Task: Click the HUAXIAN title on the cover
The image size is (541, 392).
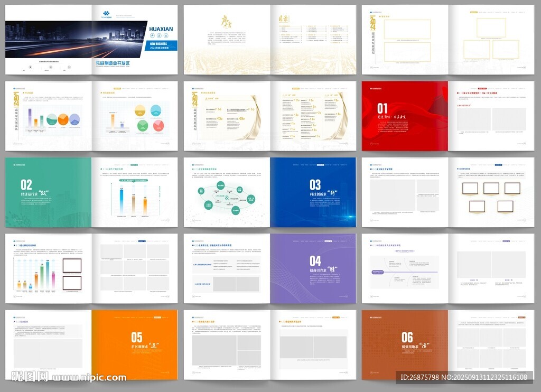Action: pyautogui.click(x=161, y=29)
